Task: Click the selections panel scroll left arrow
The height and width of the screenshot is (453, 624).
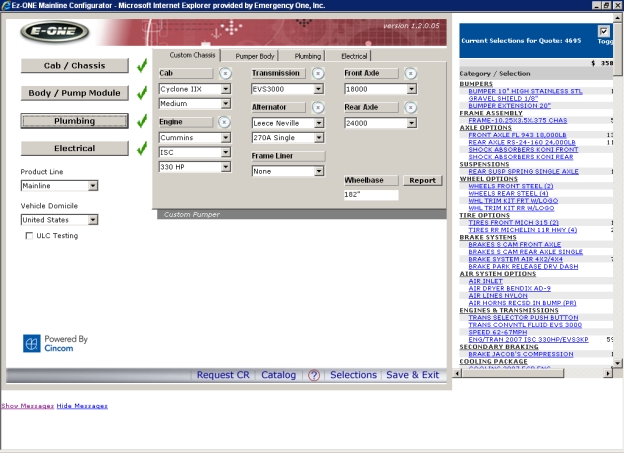Action: [457, 373]
